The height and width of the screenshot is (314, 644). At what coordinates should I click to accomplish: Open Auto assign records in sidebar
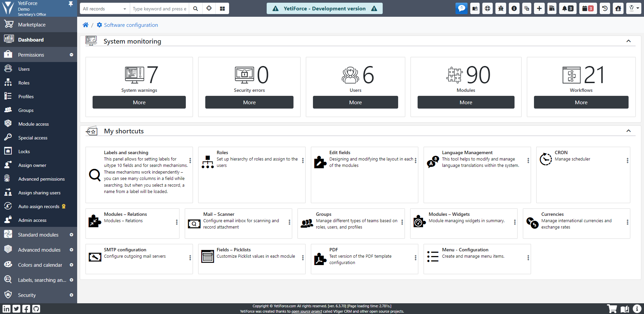39,206
